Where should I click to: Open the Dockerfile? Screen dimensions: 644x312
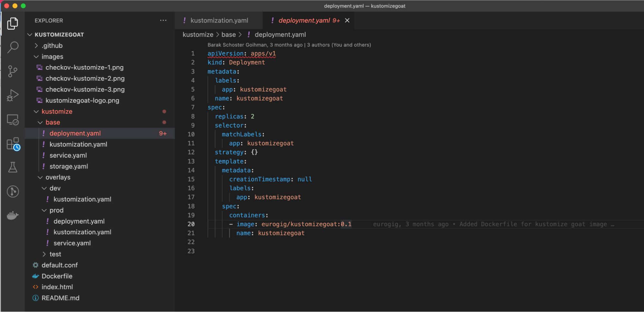(100, 276)
